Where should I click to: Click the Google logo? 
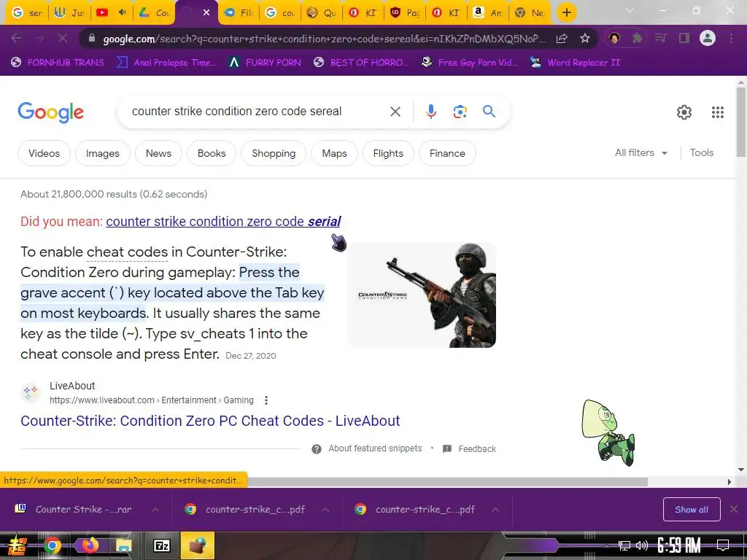tap(50, 112)
